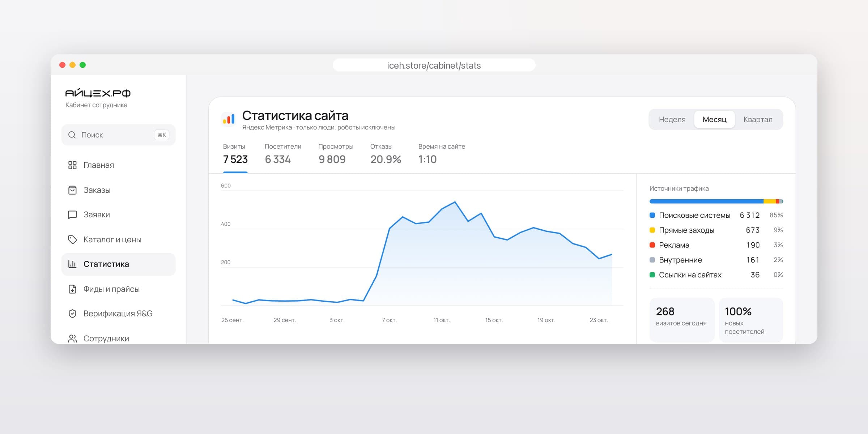Click the 673 direct visits value
The height and width of the screenshot is (434, 868).
[x=753, y=230]
